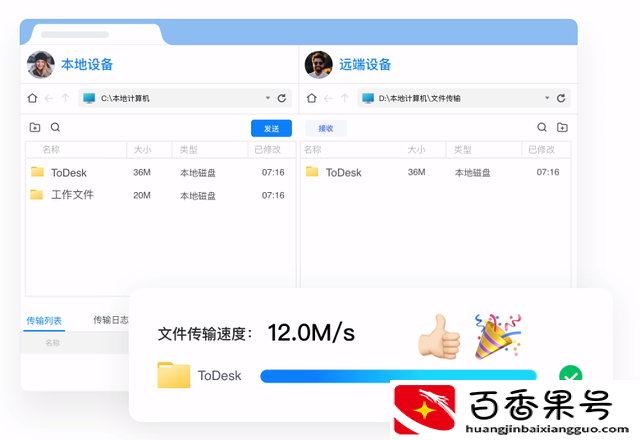Click the local device home icon
The height and width of the screenshot is (440, 640).
tap(32, 98)
